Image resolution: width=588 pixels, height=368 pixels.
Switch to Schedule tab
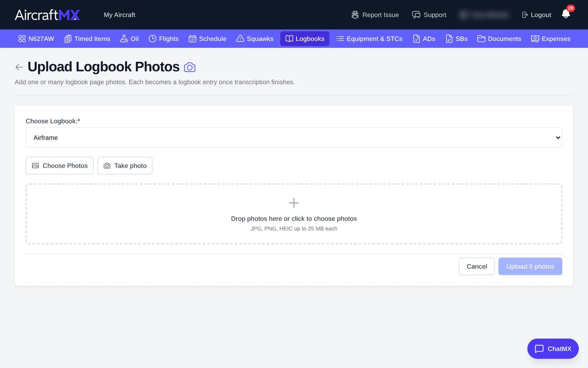coord(208,39)
